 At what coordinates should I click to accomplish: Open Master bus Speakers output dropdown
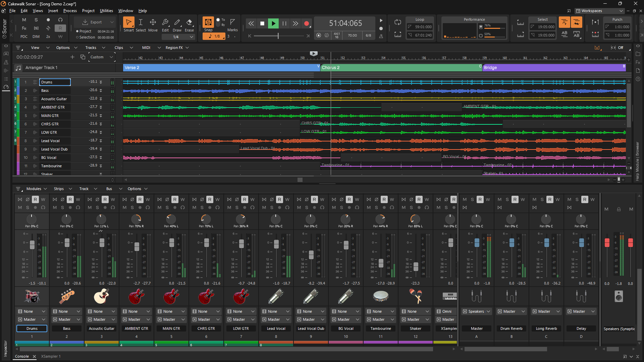[x=477, y=311]
